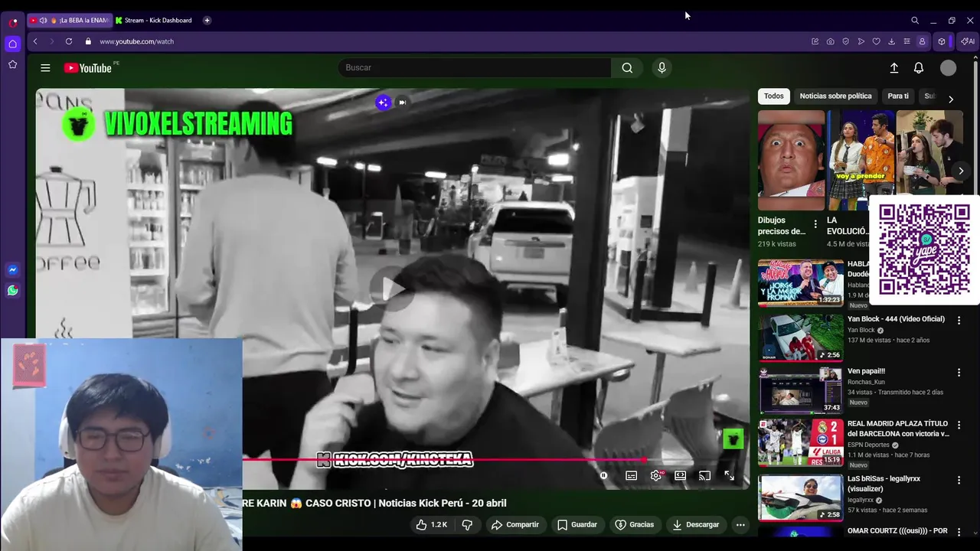The image size is (980, 551).
Task: Click the search magnifier button
Action: [x=627, y=68]
